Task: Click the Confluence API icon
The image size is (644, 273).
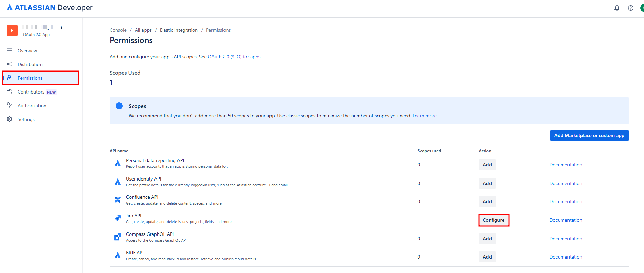Action: (x=118, y=200)
